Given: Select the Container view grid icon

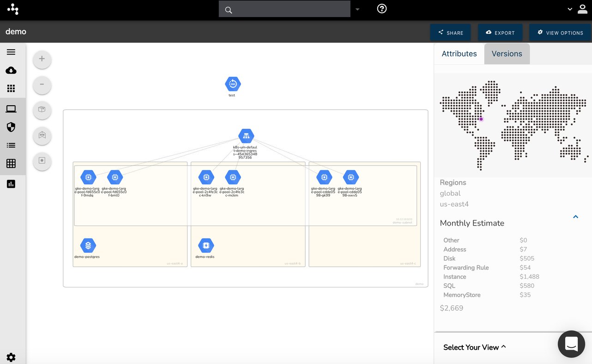Looking at the screenshot, I should (x=11, y=163).
